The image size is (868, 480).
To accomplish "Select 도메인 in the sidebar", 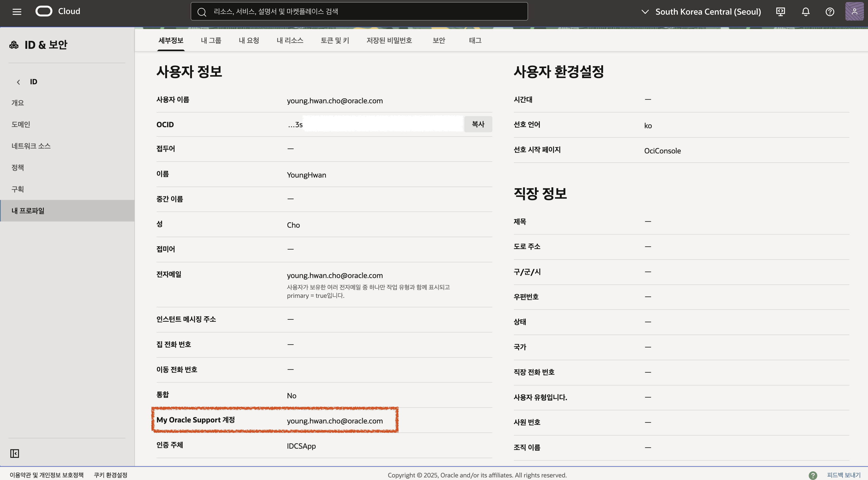I will [x=21, y=124].
